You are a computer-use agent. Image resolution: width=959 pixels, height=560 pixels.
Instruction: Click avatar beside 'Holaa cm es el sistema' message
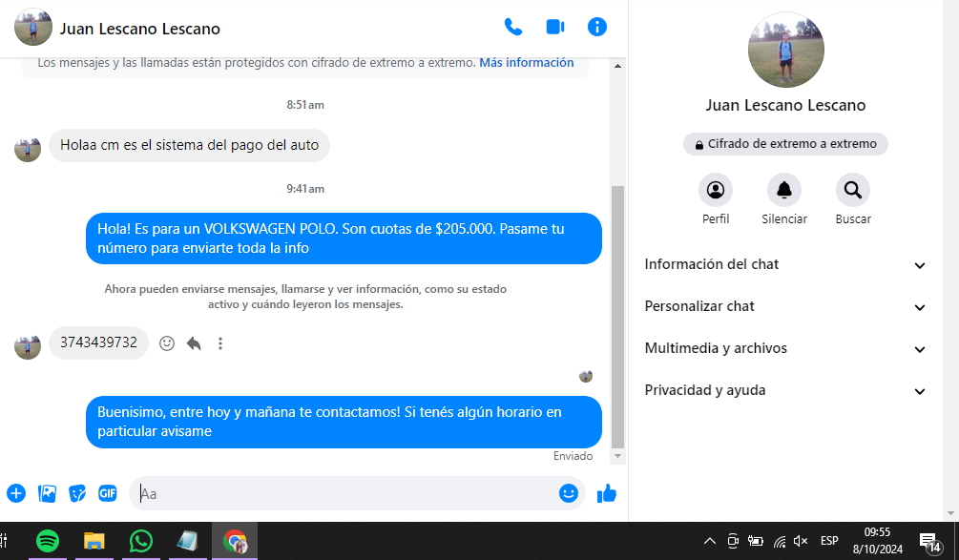pos(28,149)
